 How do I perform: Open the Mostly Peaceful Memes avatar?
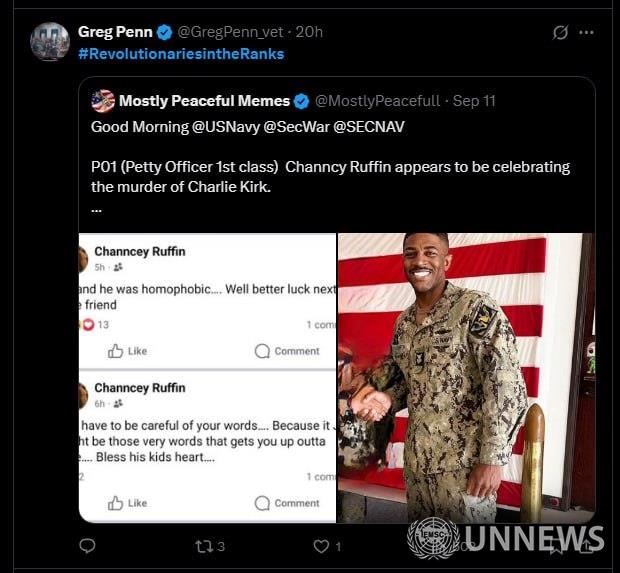tap(103, 101)
